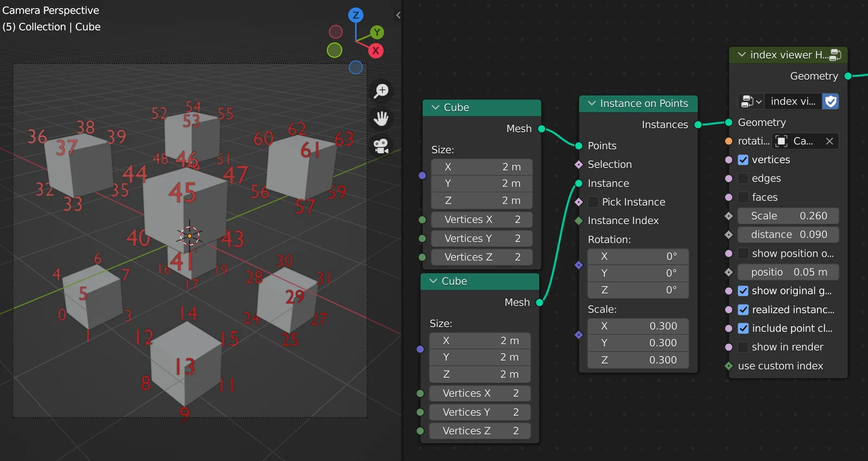
Task: Click the Scale X 0.300 field
Action: coord(638,326)
